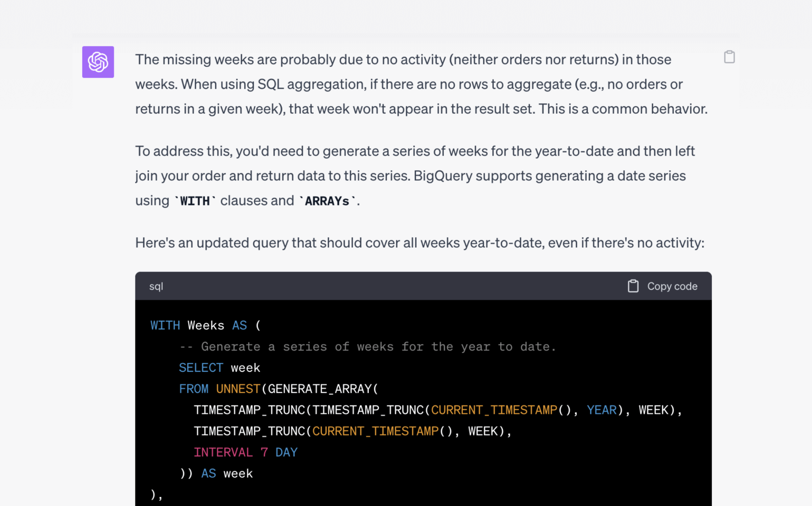
Task: Click the Copy code button
Action: coord(662,286)
